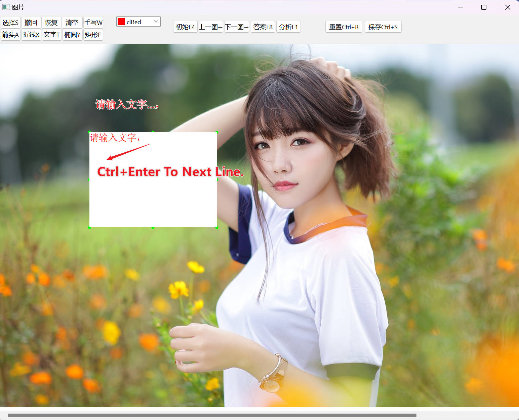Select the 文字T text tool

tap(51, 35)
